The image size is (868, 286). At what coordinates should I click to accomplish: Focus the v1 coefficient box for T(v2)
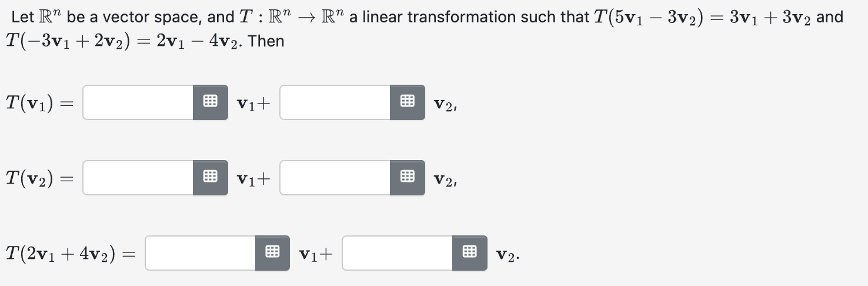coord(138,178)
